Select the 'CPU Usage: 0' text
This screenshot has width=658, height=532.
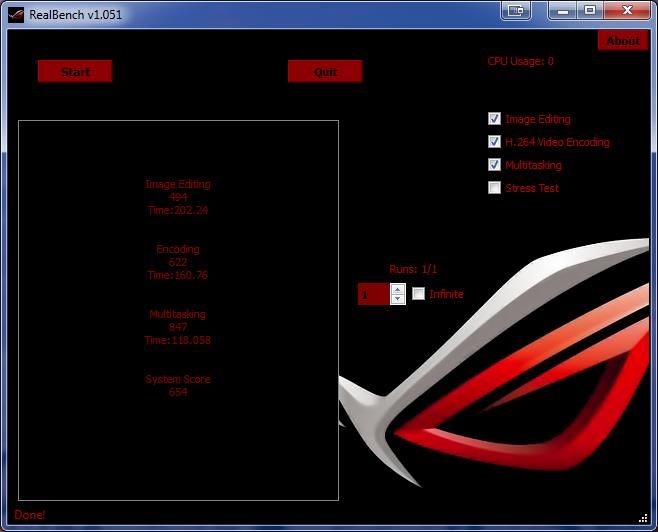(520, 61)
